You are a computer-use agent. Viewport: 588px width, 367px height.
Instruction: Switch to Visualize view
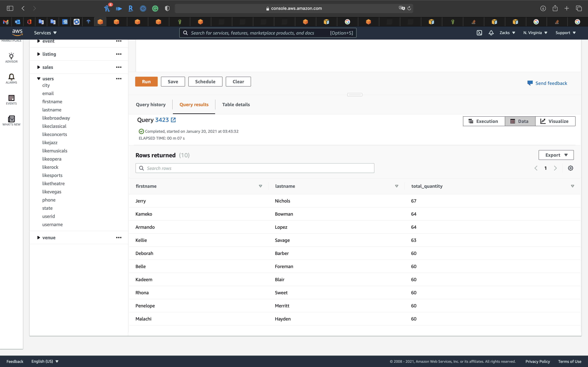click(555, 121)
